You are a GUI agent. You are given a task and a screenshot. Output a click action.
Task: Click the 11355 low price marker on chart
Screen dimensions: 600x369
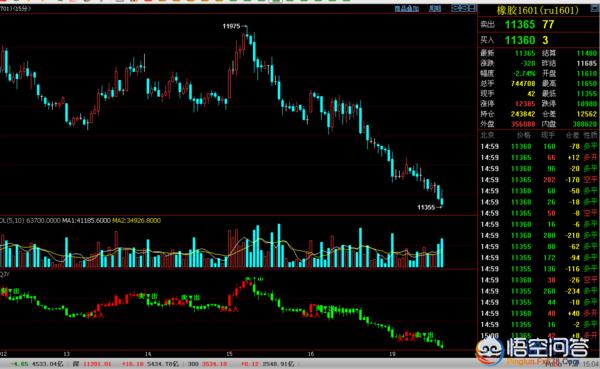click(426, 207)
